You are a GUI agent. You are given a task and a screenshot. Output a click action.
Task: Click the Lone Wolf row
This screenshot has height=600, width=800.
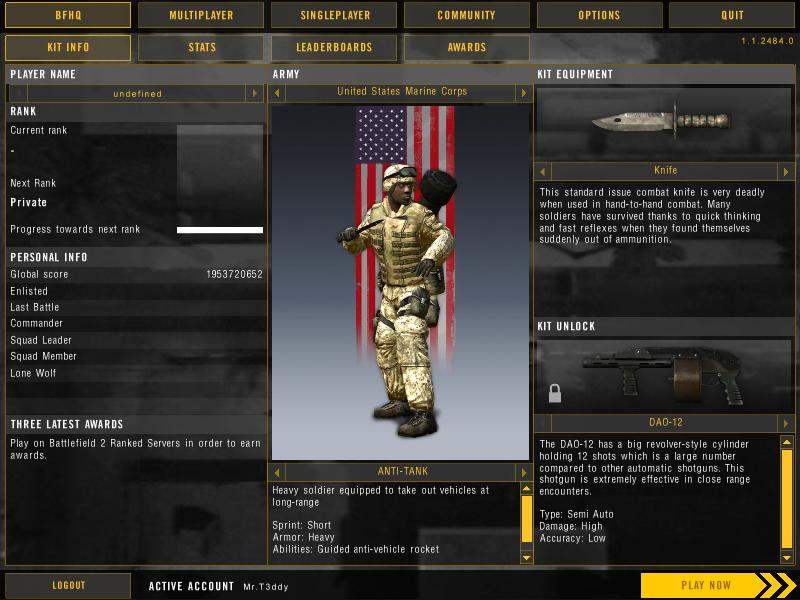(x=137, y=373)
